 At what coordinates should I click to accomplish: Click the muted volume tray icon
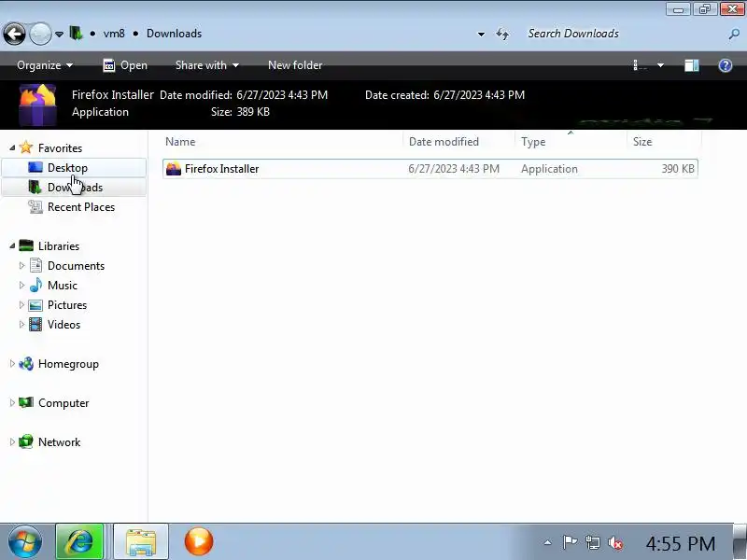point(615,542)
